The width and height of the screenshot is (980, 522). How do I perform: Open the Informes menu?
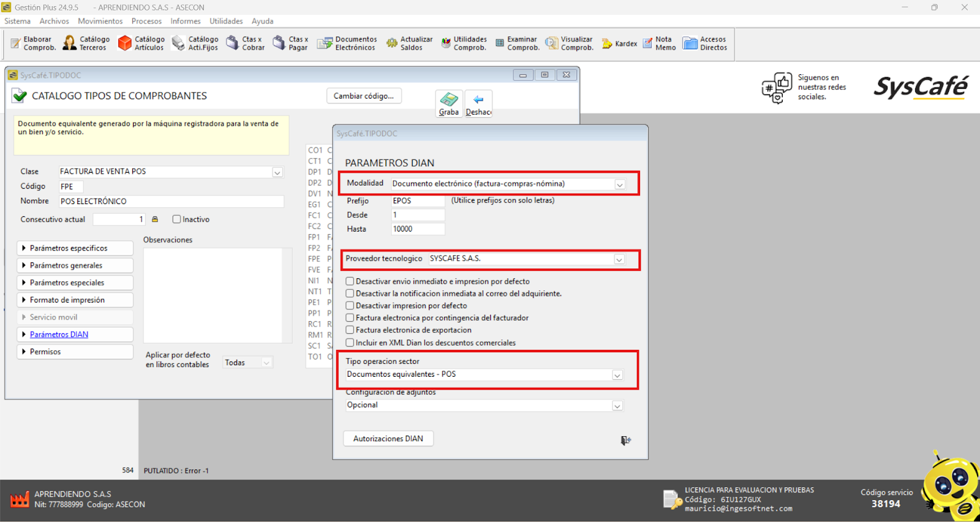pyautogui.click(x=185, y=21)
